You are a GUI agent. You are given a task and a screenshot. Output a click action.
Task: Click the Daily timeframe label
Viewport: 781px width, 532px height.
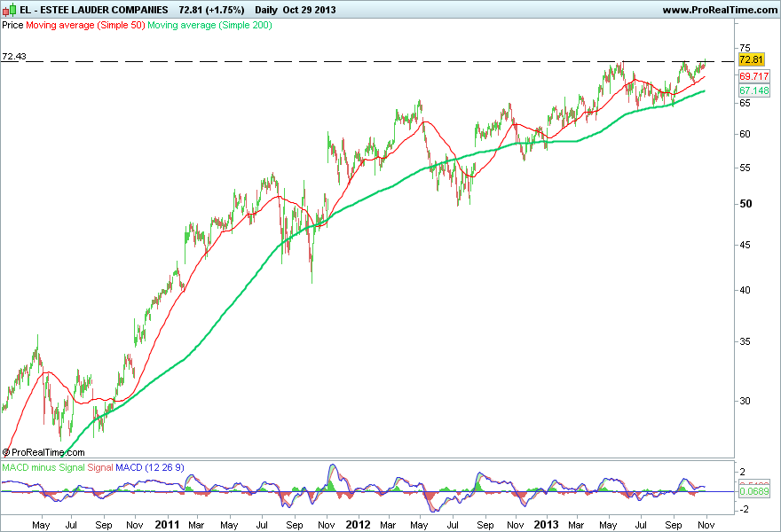266,10
